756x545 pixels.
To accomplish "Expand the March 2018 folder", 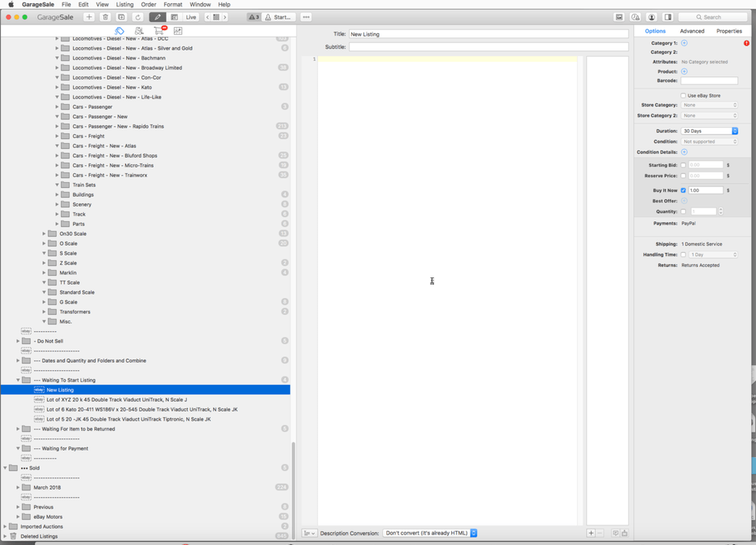I will click(x=19, y=487).
